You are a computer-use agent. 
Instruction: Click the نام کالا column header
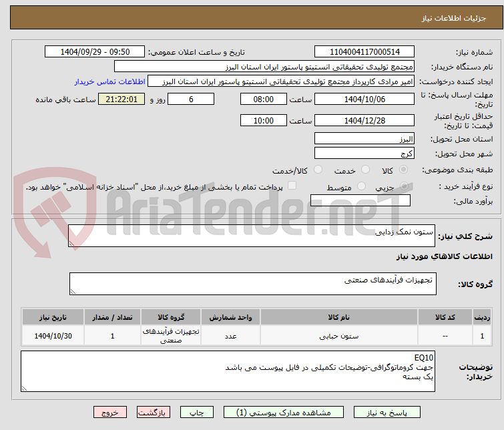(339, 317)
